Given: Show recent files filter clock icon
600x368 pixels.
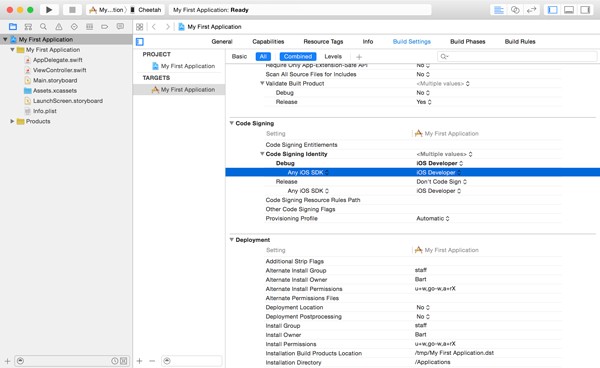Looking at the screenshot, I should point(114,361).
